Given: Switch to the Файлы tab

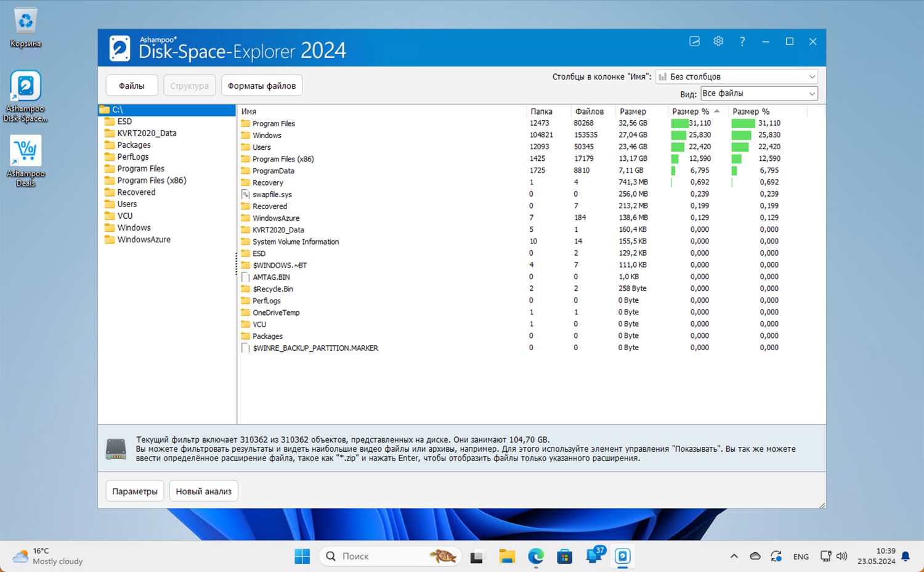Looking at the screenshot, I should (x=132, y=86).
